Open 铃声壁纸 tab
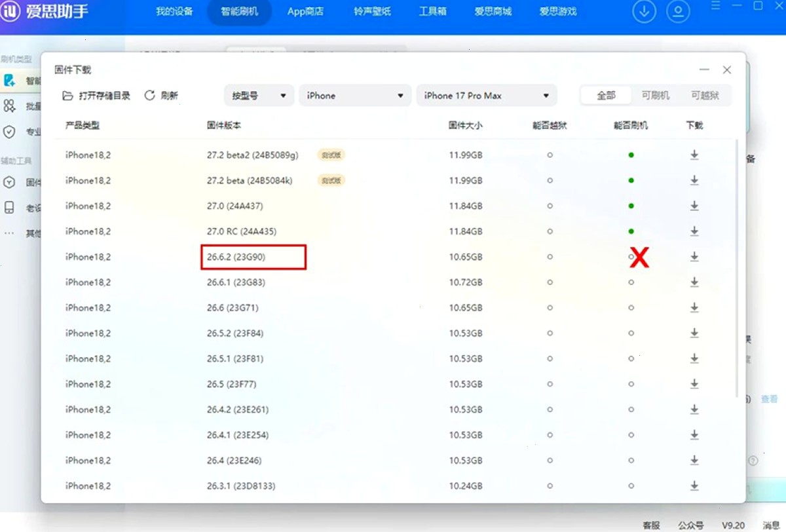 coord(372,12)
